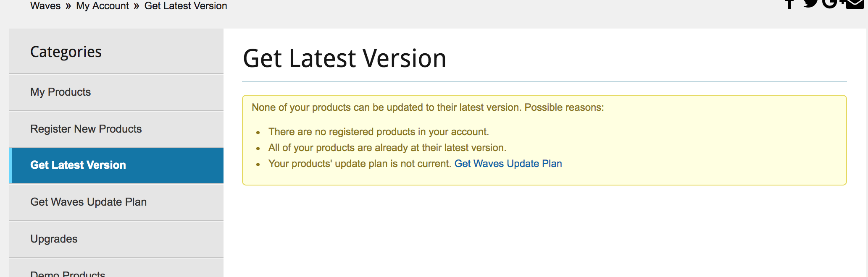The height and width of the screenshot is (277, 868).
Task: Share via the Twitter bird icon
Action: pyautogui.click(x=810, y=3)
